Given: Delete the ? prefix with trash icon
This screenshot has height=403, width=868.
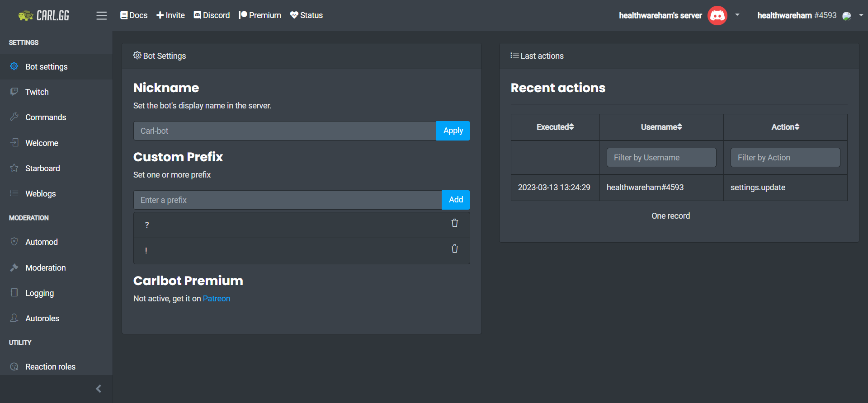Looking at the screenshot, I should (x=455, y=223).
